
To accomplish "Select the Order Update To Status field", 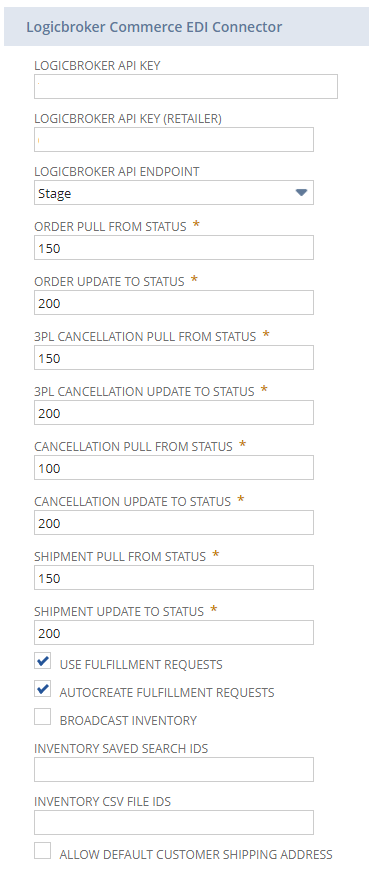I will (x=174, y=303).
